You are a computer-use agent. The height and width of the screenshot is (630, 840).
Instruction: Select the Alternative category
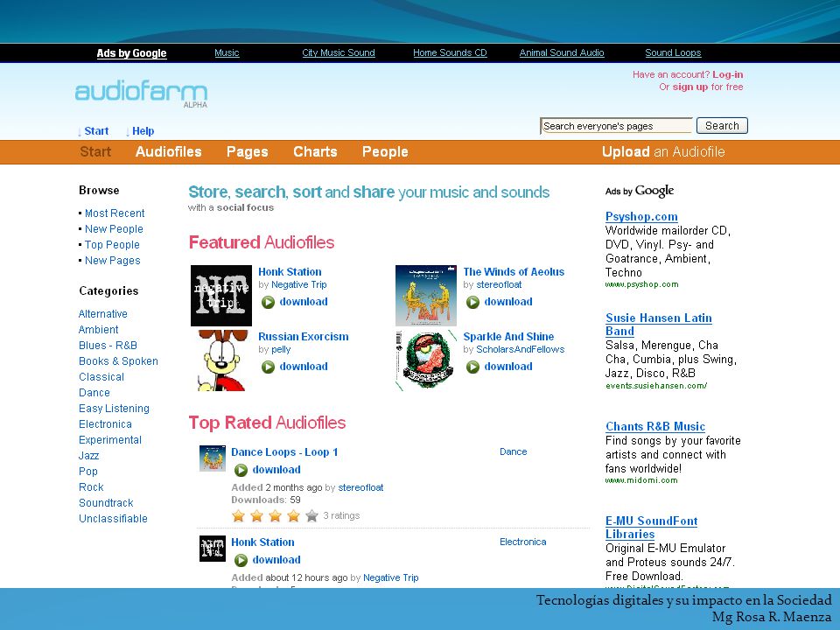click(103, 314)
